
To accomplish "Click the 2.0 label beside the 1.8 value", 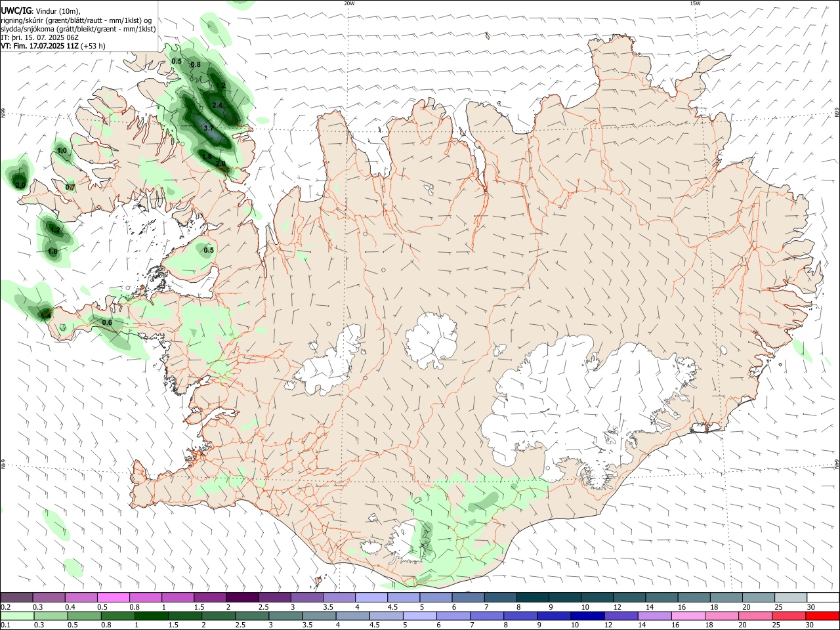I will point(220,163).
